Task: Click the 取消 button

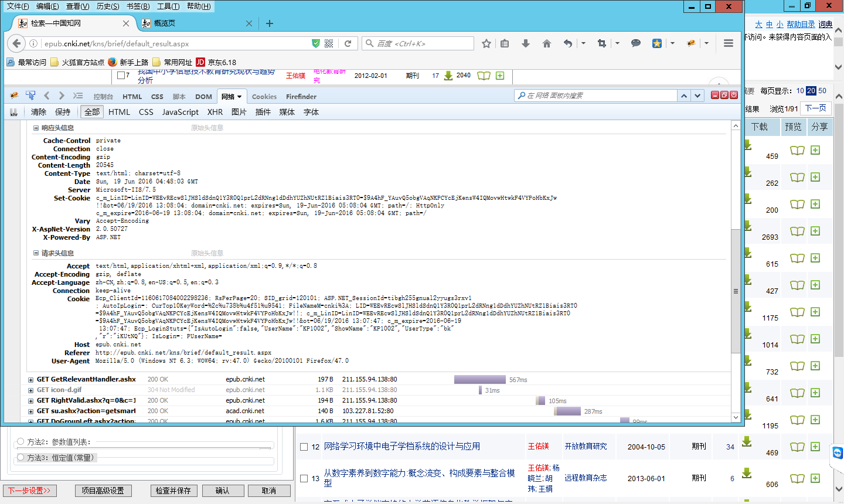Action: [x=269, y=491]
